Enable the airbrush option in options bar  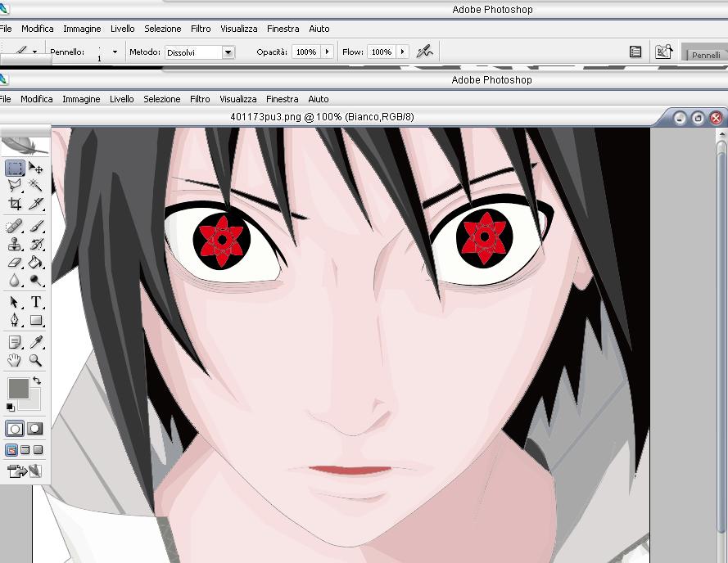424,52
